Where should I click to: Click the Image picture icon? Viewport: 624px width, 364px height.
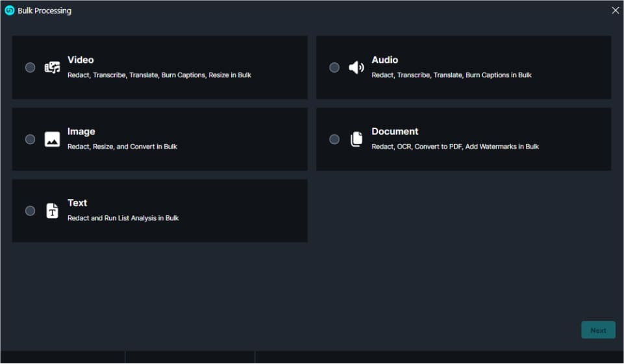(52, 139)
